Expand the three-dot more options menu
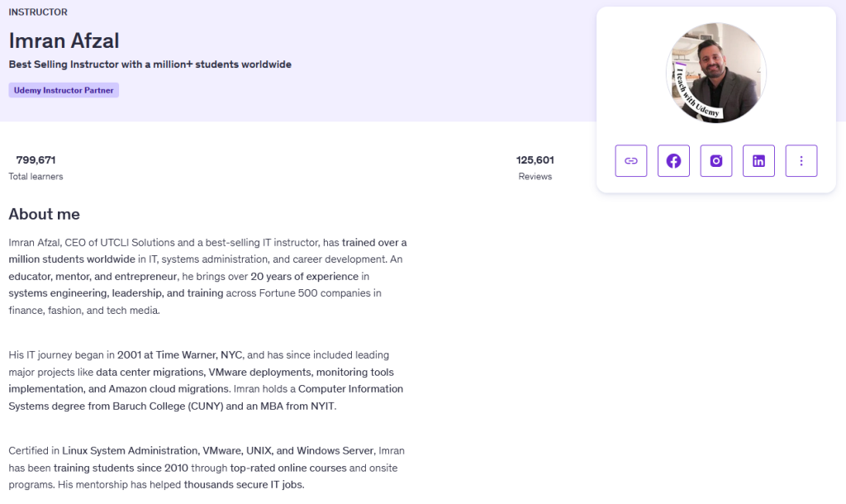846x504 pixels. [x=801, y=161]
